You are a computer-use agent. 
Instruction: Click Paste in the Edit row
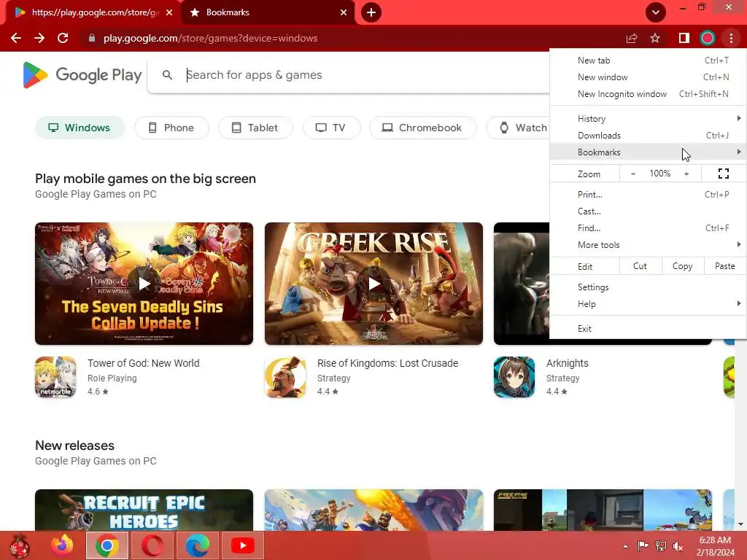[724, 266]
